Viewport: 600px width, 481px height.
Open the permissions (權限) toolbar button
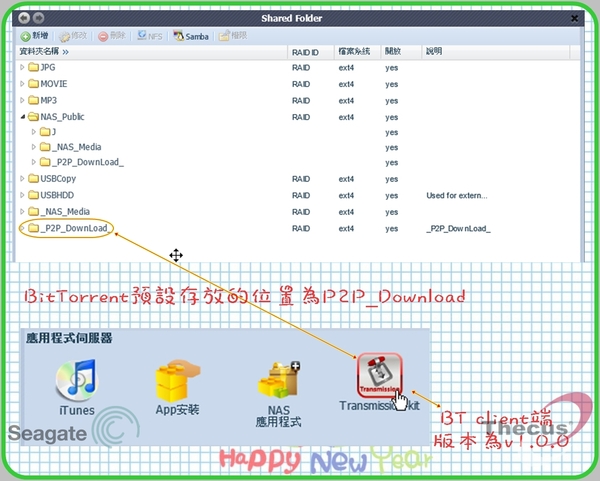(x=233, y=36)
